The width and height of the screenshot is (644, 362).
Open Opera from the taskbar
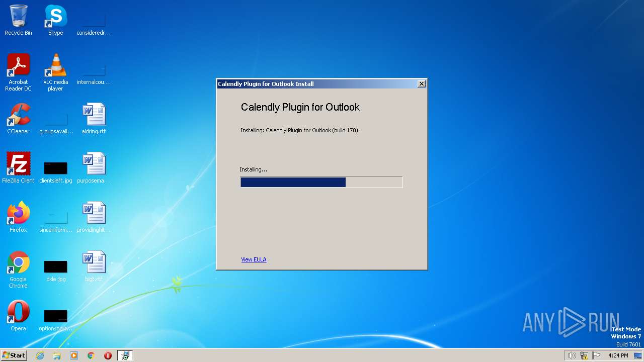click(x=108, y=355)
